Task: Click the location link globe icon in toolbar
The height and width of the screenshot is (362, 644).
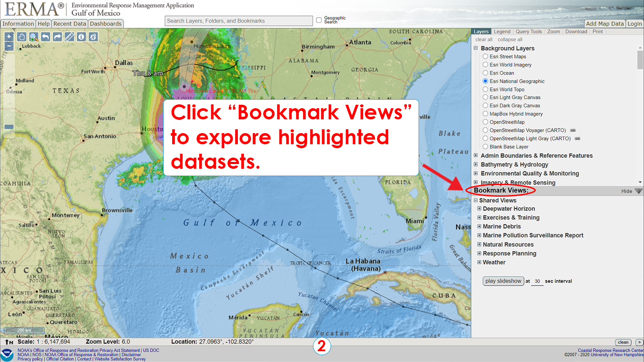Action: tap(93, 37)
